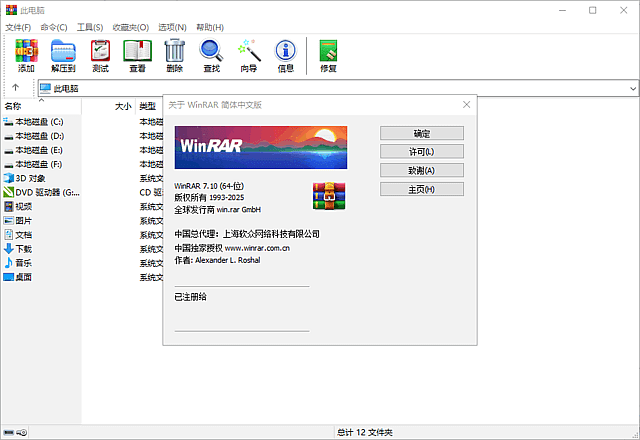640x440 pixels.
Task: Click the 信息 (Info) toolbar icon
Action: tap(285, 54)
